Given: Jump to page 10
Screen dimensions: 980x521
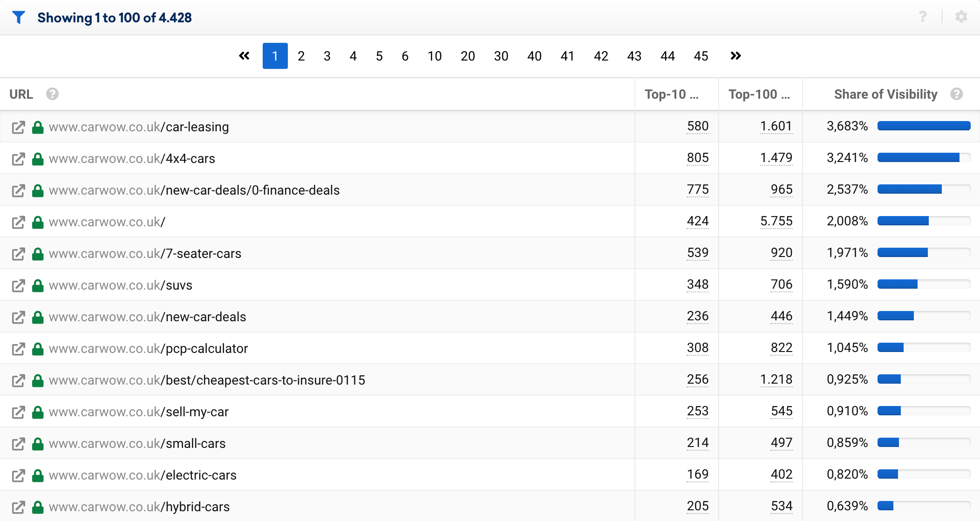Looking at the screenshot, I should click(x=435, y=56).
